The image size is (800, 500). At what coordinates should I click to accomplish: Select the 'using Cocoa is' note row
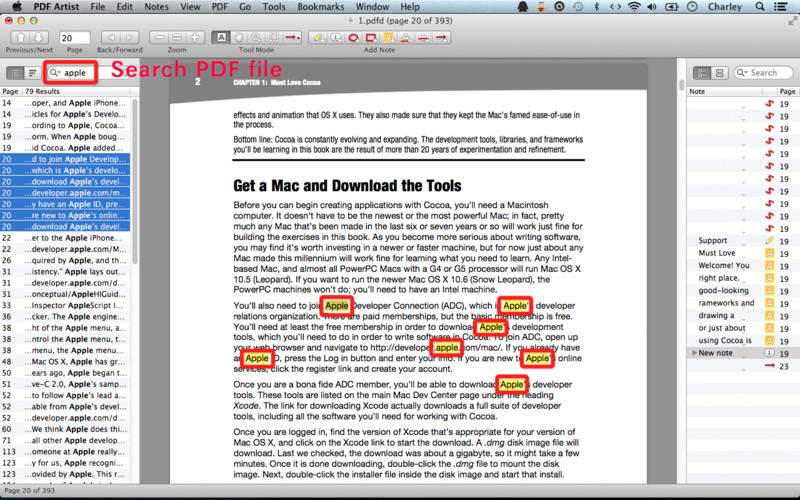[x=742, y=341]
